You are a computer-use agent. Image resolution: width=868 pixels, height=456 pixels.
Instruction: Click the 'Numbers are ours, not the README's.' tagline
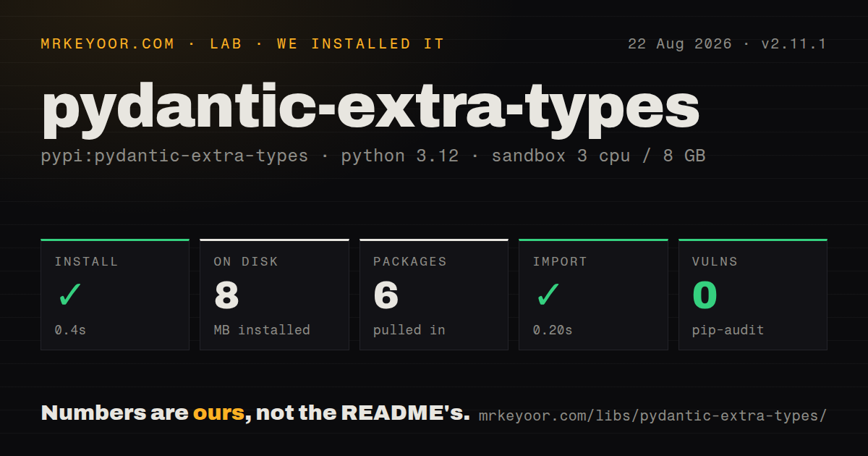(255, 413)
